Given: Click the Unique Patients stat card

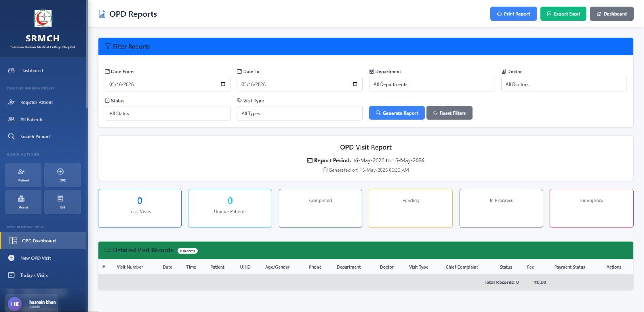Looking at the screenshot, I should (x=230, y=208).
